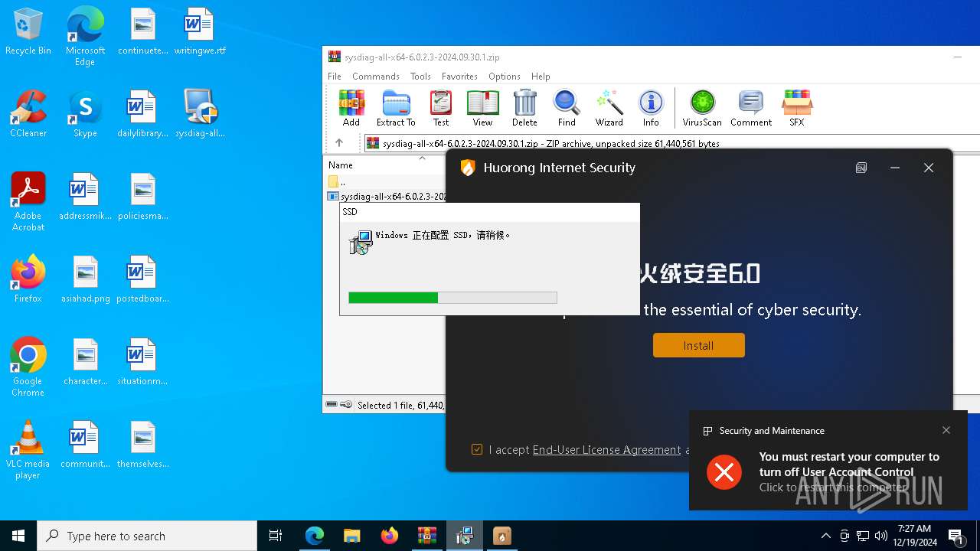Open Microsoft Edge from taskbar
Screen dimensions: 980x551
315,536
